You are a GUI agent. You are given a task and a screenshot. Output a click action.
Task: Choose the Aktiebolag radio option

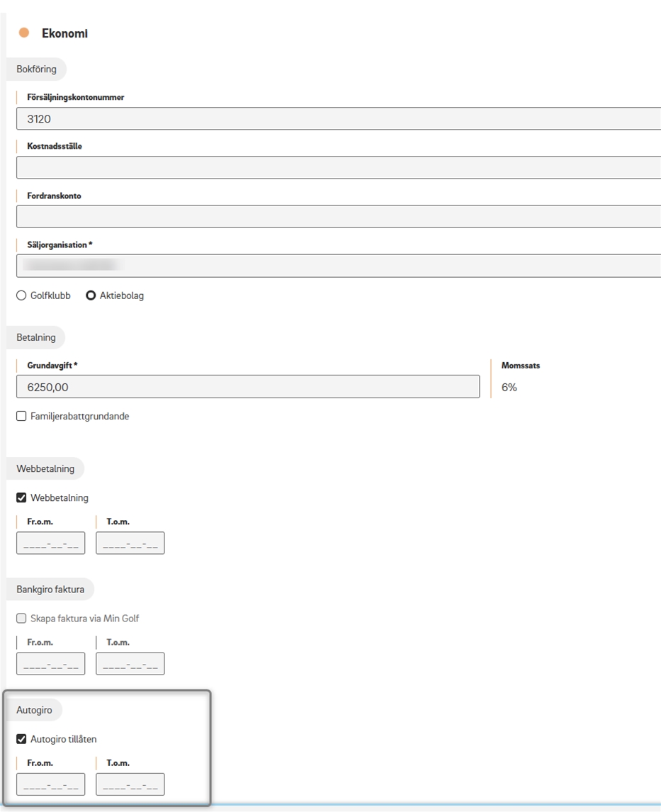91,295
